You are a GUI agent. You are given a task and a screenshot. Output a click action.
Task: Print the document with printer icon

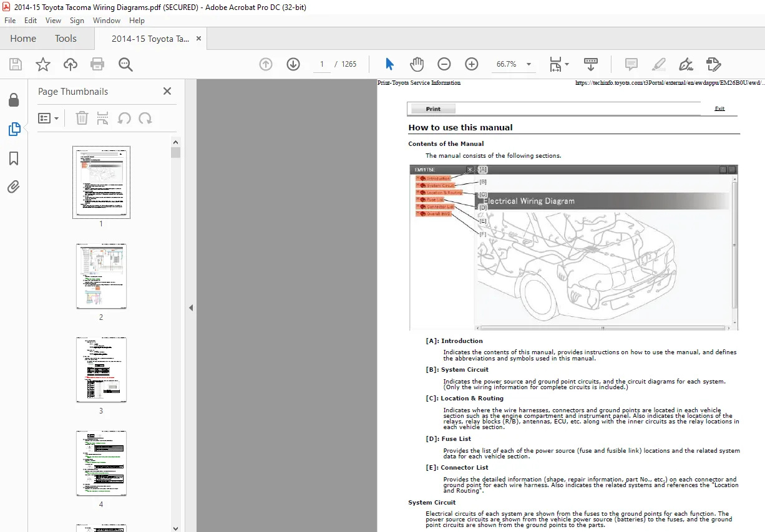tap(97, 64)
